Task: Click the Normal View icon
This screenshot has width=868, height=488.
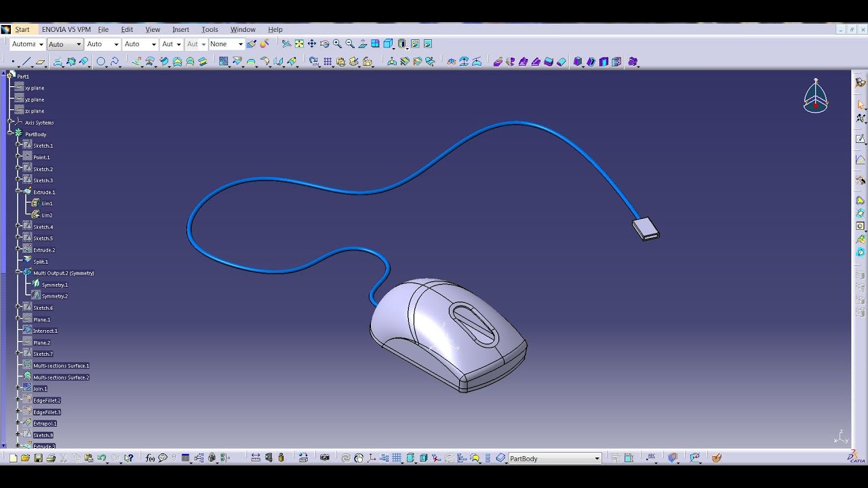Action: click(x=363, y=43)
